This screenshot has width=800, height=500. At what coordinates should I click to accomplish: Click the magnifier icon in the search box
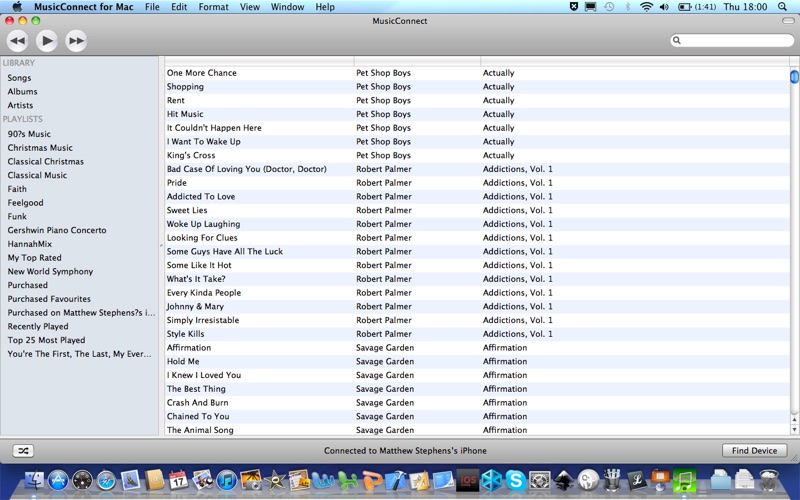click(x=677, y=40)
